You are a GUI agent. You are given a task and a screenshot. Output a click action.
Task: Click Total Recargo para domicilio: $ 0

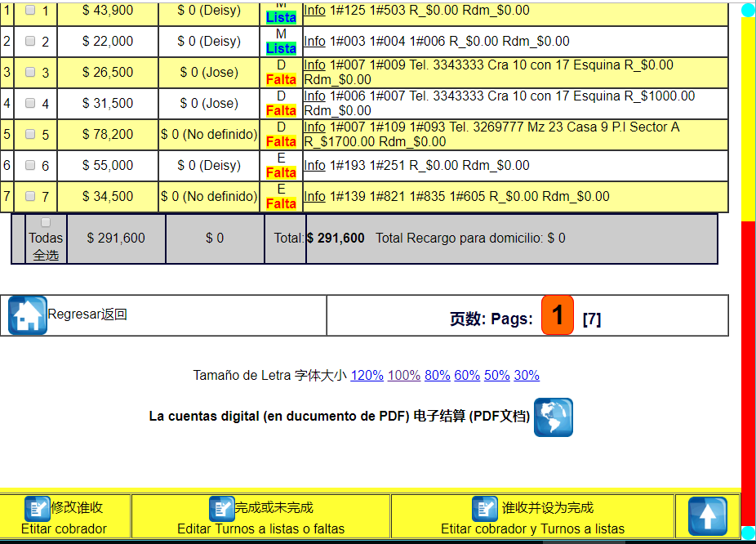(x=470, y=239)
